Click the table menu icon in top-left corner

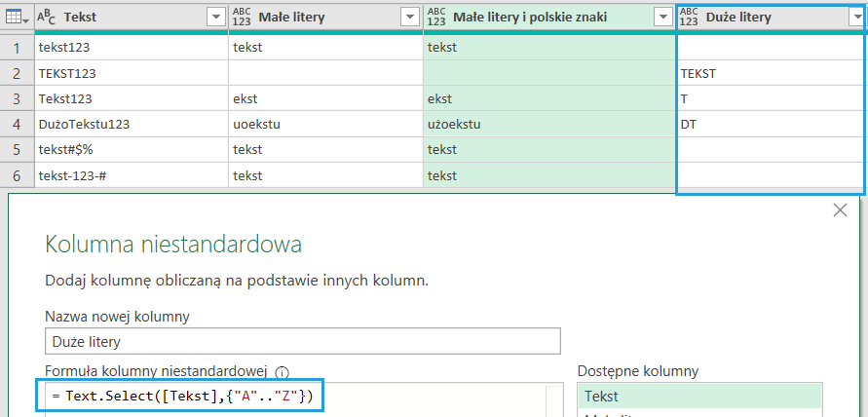tap(17, 18)
